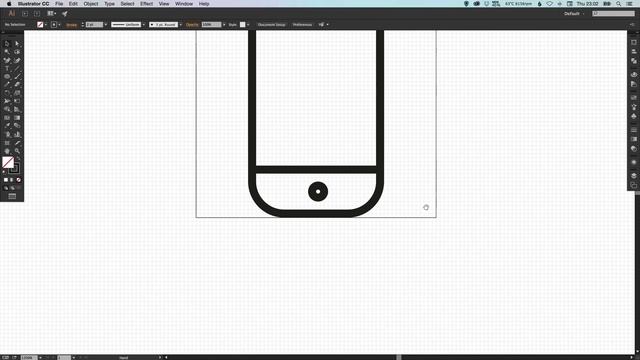Select the Free Transform tool

click(17, 101)
